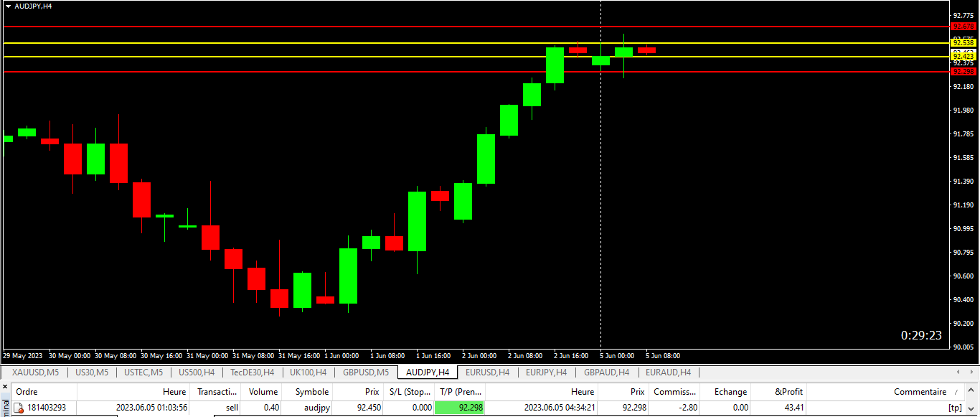This screenshot has height=417, width=980.
Task: Switch to the EURUSD,H4 chart tab
Action: coord(487,373)
